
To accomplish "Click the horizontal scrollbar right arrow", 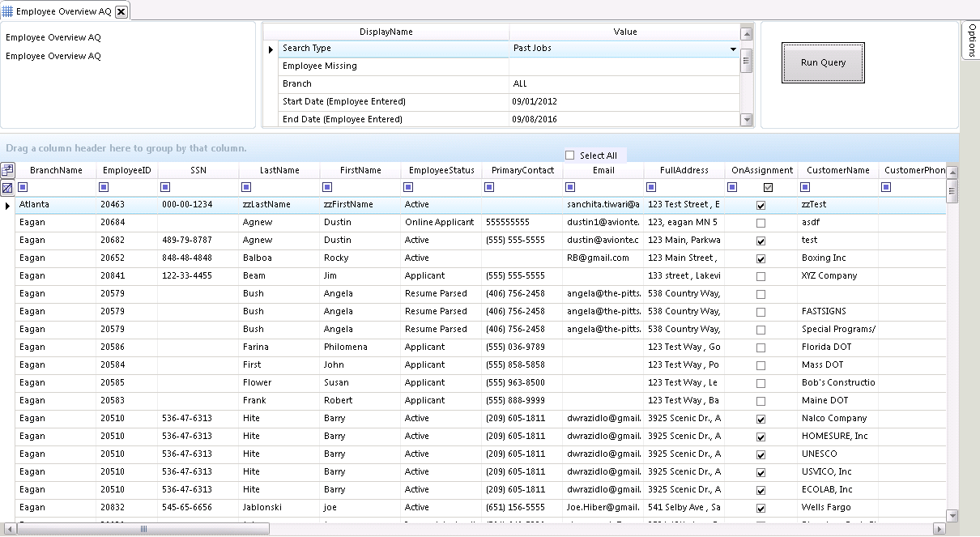I will pyautogui.click(x=939, y=529).
